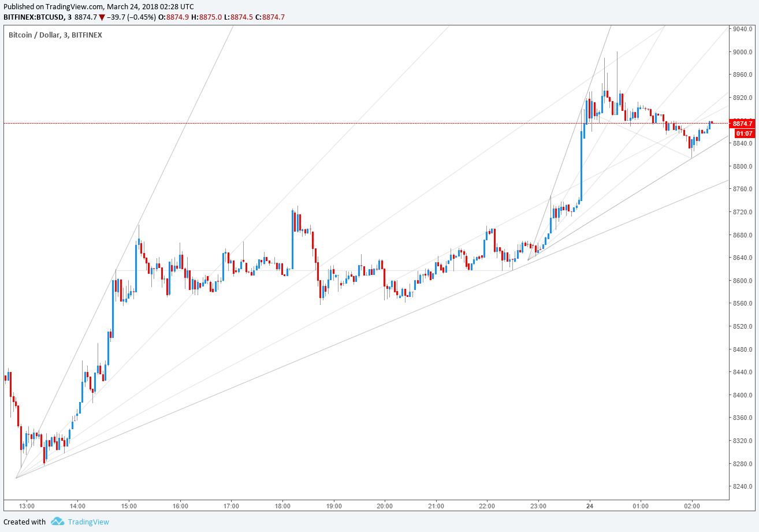759x532 pixels.
Task: Click the 8800.0 price axis label
Action: coord(742,166)
